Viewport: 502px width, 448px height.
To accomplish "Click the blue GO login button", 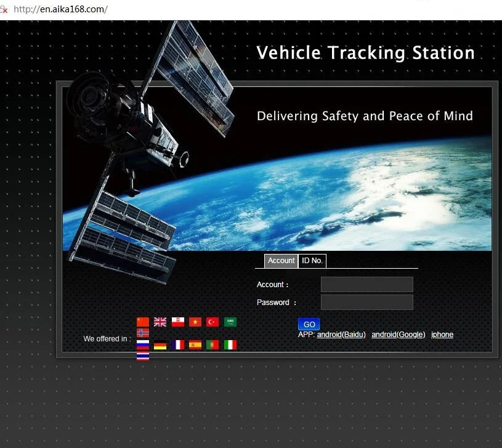I will [x=309, y=324].
